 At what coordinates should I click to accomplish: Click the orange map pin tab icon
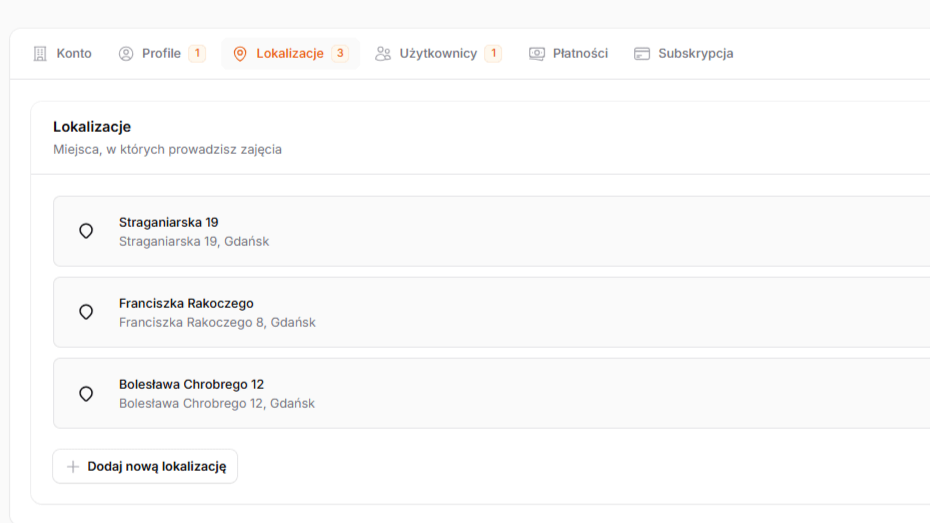(240, 54)
